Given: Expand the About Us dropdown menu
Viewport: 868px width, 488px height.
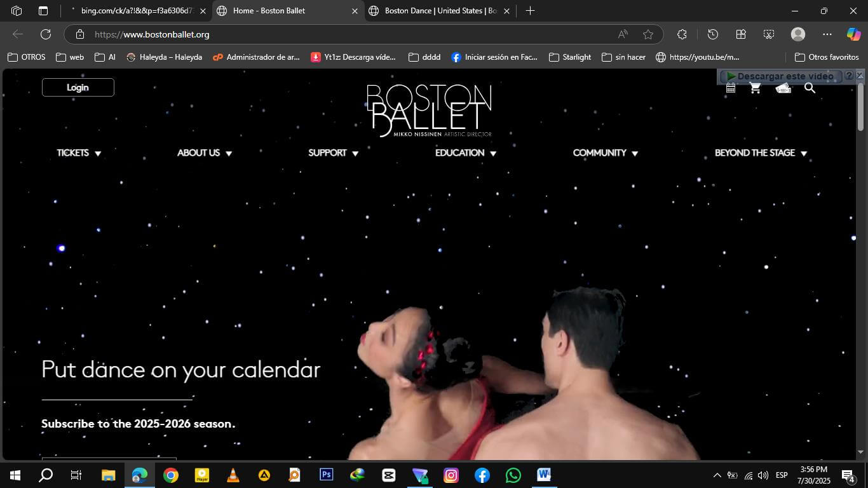Looking at the screenshot, I should coord(204,153).
